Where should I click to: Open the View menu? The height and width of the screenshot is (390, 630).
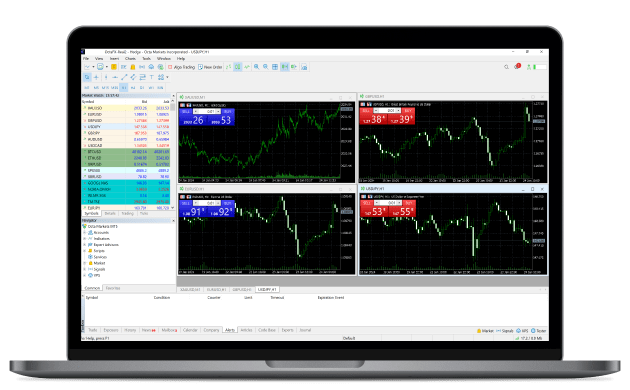tap(99, 59)
